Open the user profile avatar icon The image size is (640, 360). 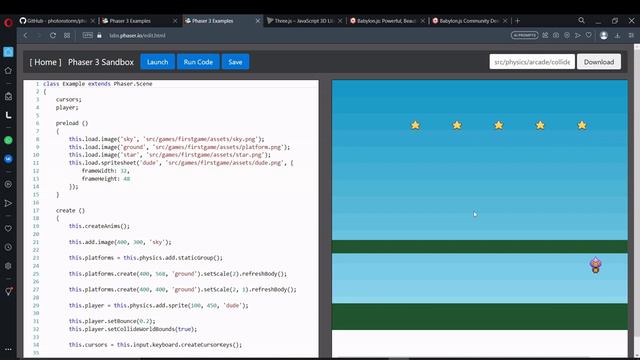(x=604, y=36)
